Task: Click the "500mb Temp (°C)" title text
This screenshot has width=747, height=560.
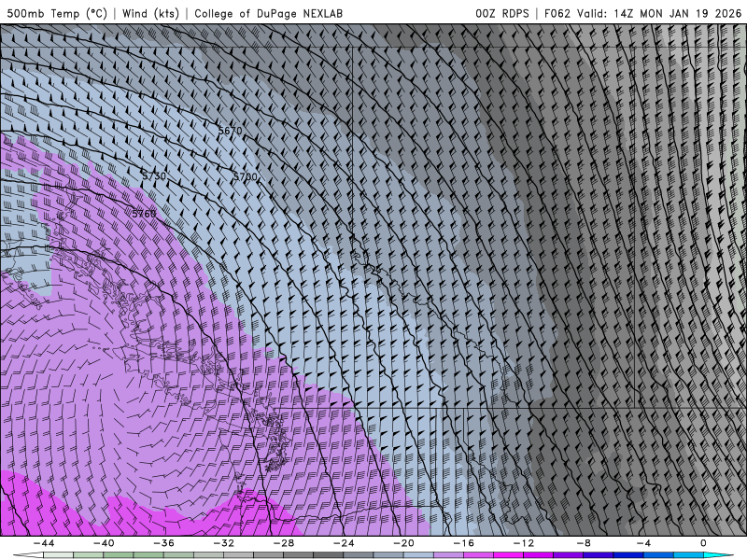Action: point(57,13)
